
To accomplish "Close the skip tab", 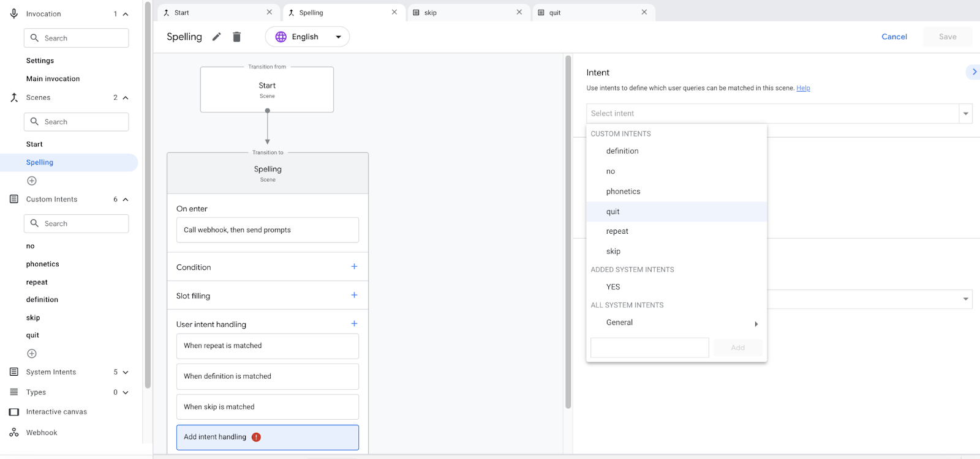I will [519, 12].
